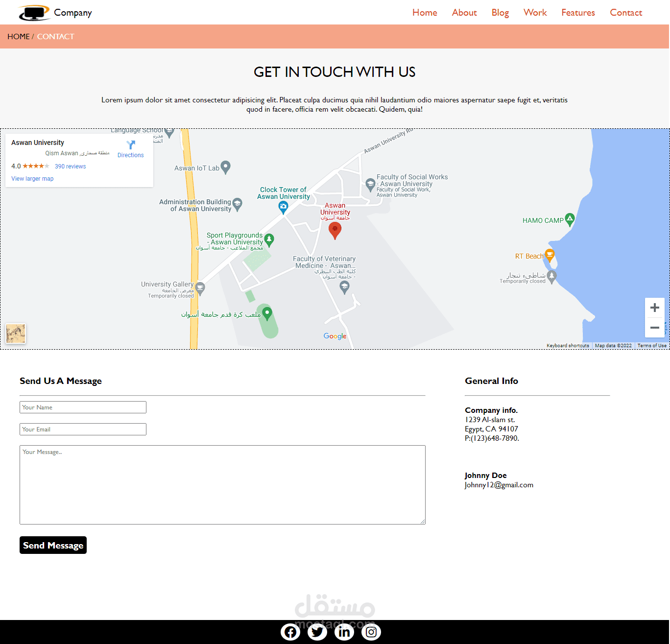Click the map zoom in plus button
This screenshot has height=644, width=670.
pyautogui.click(x=655, y=308)
